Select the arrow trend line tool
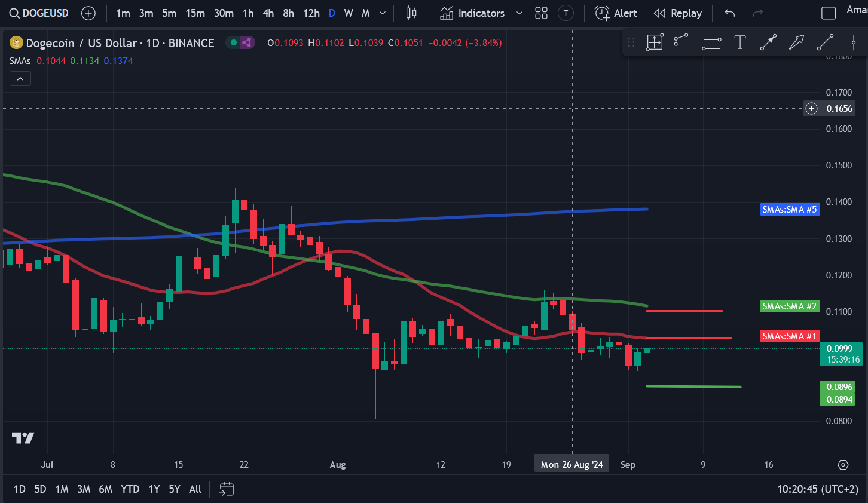This screenshot has height=503, width=868. pos(768,42)
